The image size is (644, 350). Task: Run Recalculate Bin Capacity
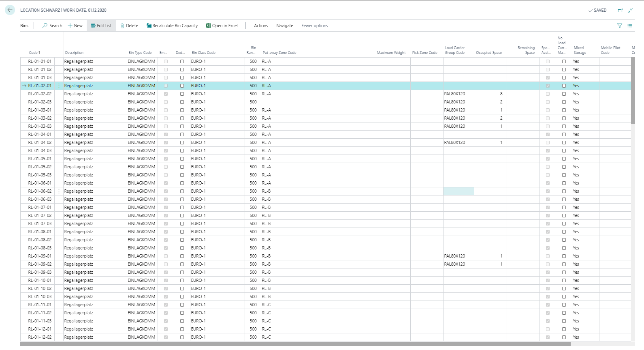(172, 26)
